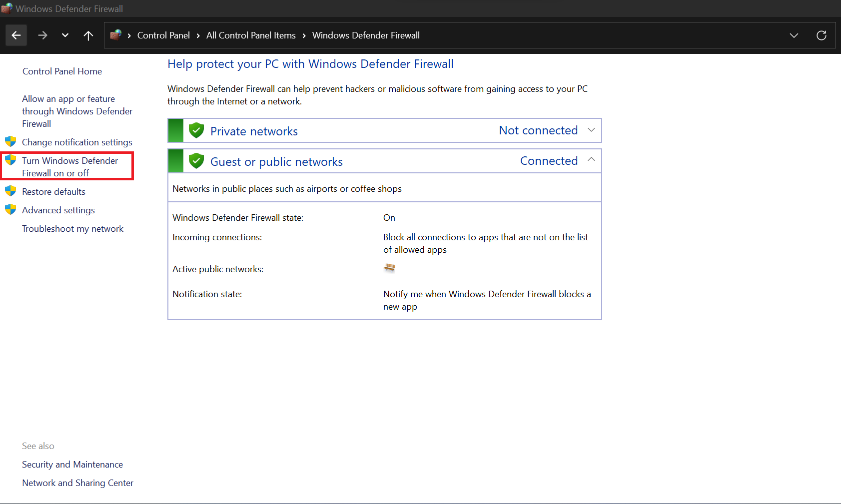Click Incoming connections label
Image resolution: width=841 pixels, height=504 pixels.
(x=217, y=237)
